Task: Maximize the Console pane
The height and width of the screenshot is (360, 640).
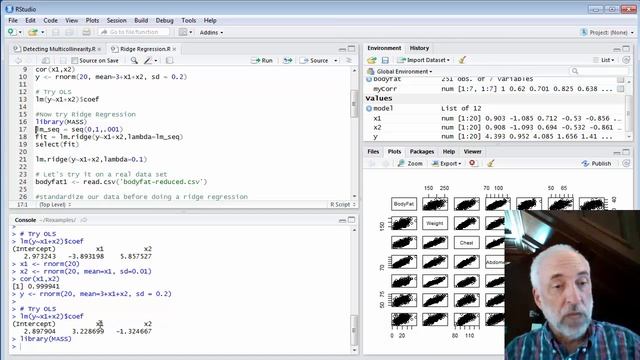Action: coord(351,220)
